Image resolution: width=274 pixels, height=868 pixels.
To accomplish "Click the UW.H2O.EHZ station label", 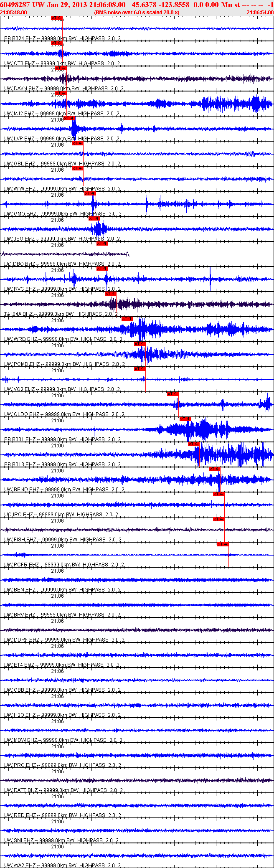I will tap(20, 715).
